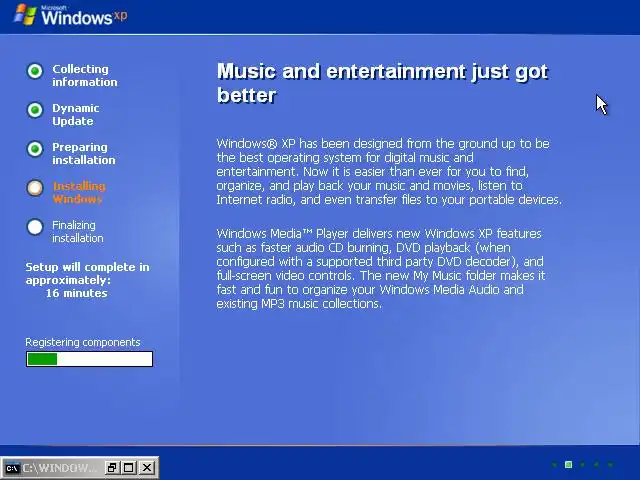This screenshot has width=640, height=480.
Task: Click the paragraph starting 'Windows® XP has been designed'
Action: [x=389, y=171]
